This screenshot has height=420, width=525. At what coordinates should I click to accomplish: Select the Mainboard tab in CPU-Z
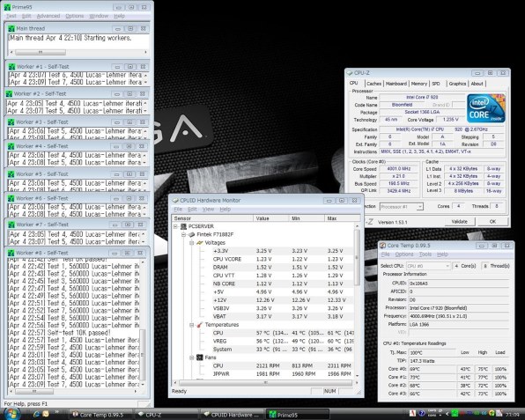tap(396, 84)
